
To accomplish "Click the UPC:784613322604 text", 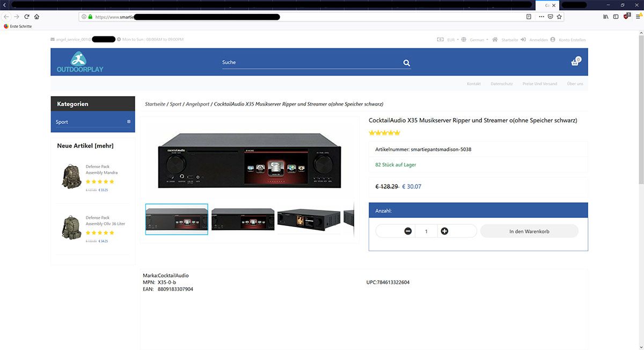I will (388, 282).
